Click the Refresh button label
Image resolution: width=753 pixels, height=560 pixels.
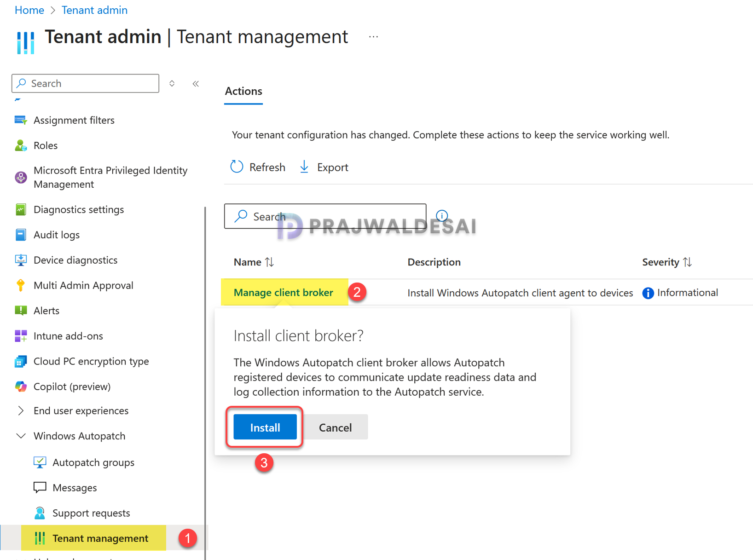click(x=267, y=167)
